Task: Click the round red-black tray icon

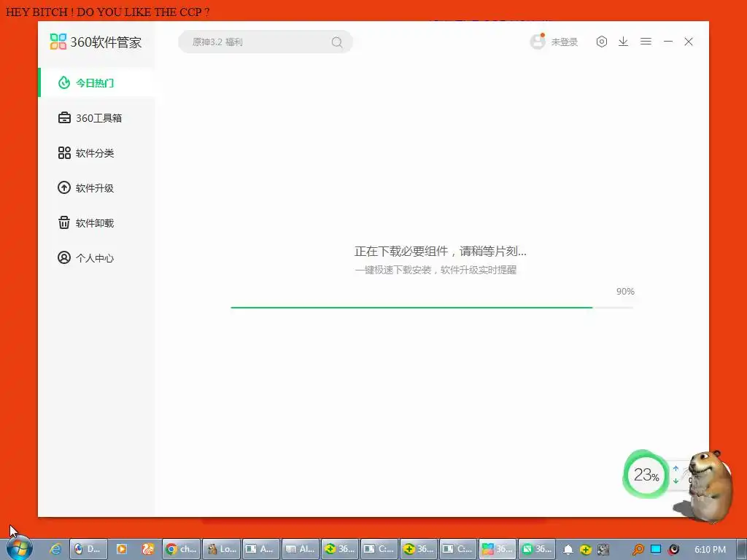Action: [x=673, y=550]
